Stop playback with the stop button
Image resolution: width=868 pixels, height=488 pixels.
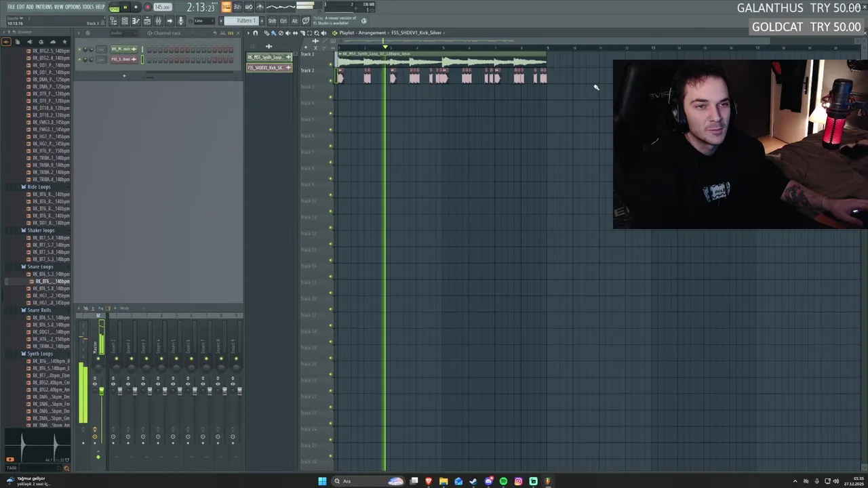pos(136,7)
